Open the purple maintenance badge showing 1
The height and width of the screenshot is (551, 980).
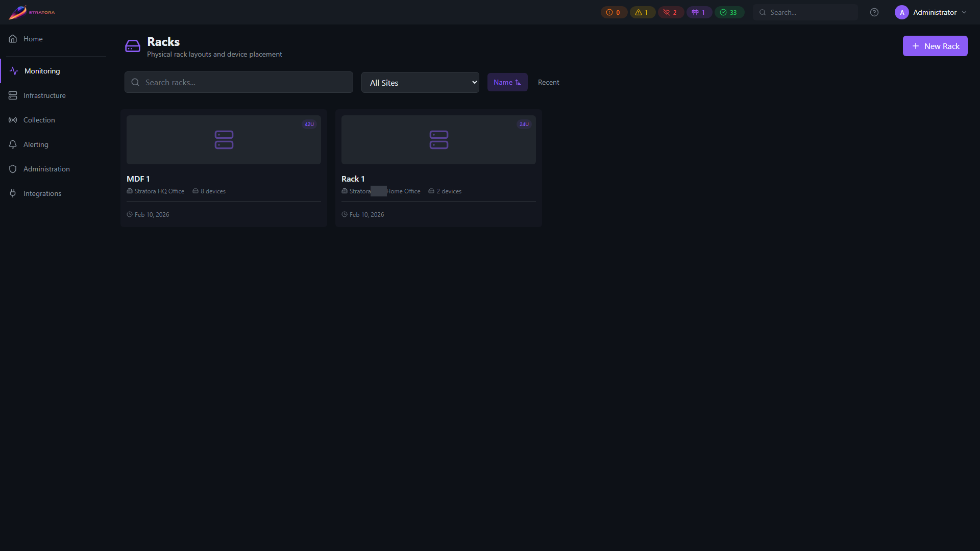[x=699, y=12]
